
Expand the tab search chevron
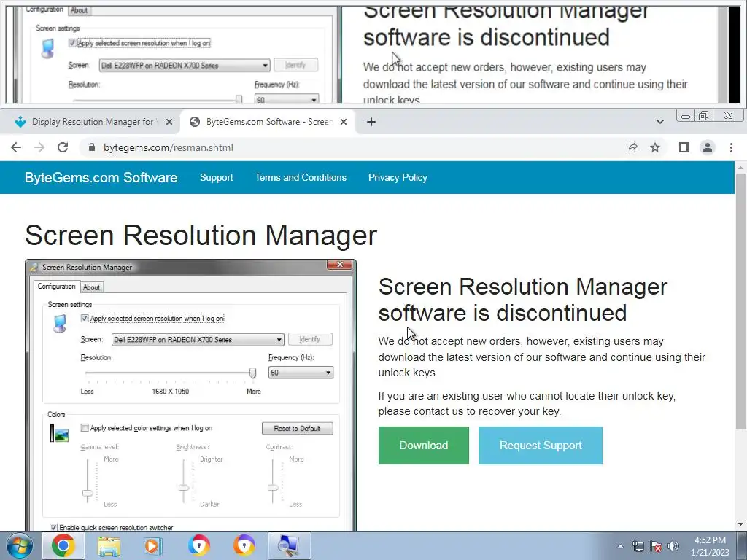tap(659, 122)
